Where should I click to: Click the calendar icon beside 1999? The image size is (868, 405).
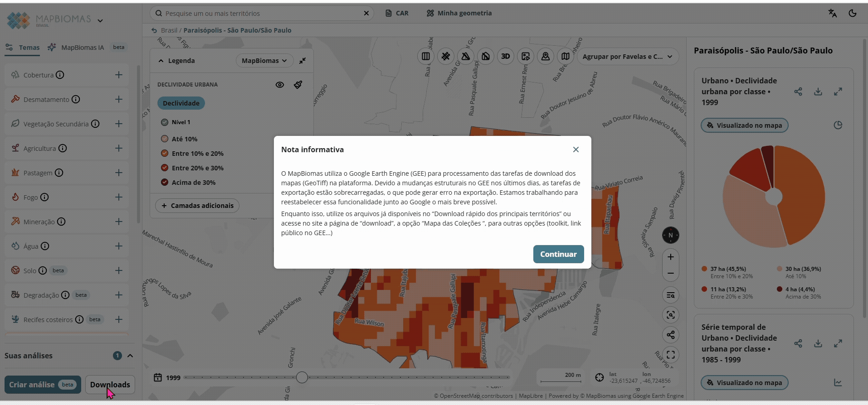tap(158, 377)
